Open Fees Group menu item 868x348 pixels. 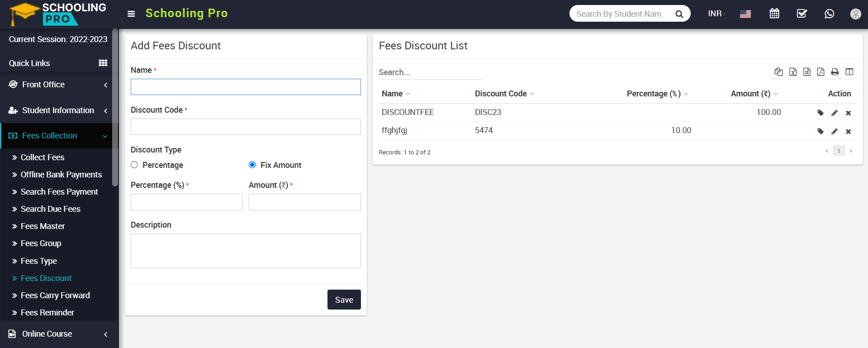[41, 243]
